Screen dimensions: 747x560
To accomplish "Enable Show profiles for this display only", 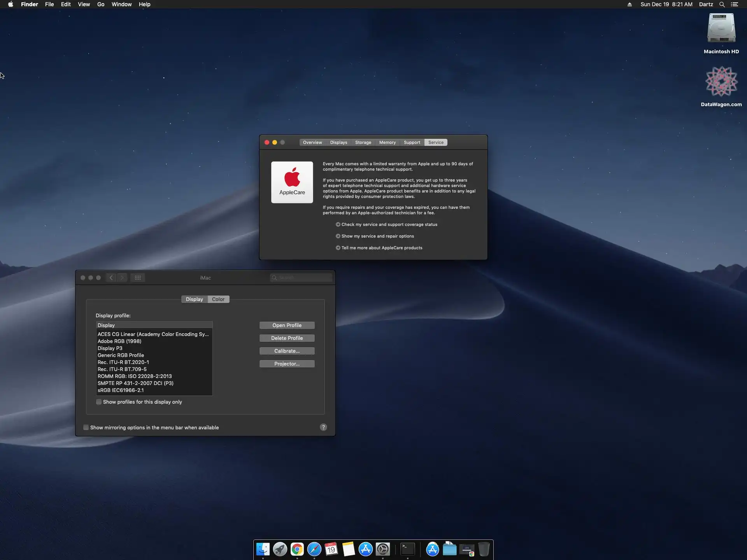I will [x=99, y=402].
